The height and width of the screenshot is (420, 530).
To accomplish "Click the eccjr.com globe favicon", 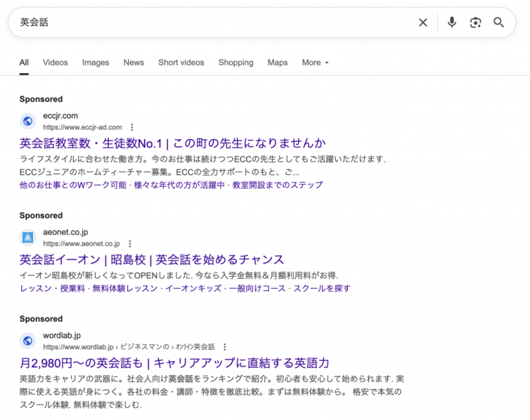I will tap(28, 121).
